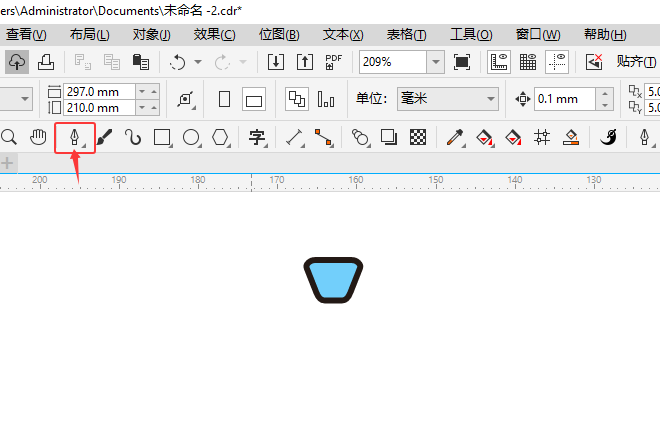Click the nudge distance 0.1 mm field

[564, 99]
